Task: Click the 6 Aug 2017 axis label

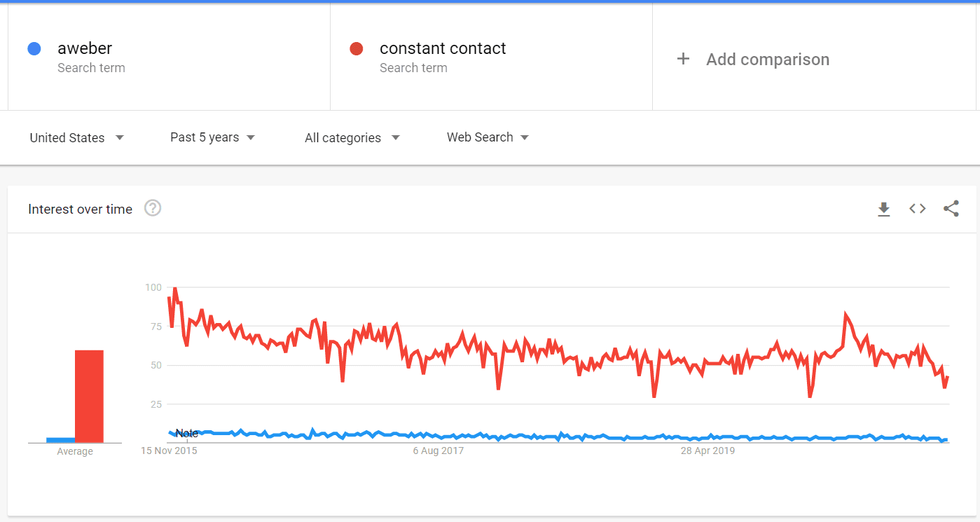Action: 439,451
